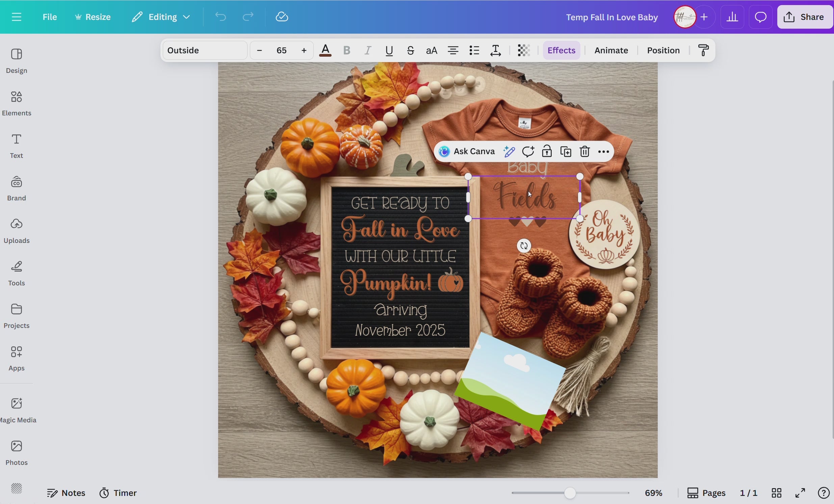The image size is (834, 504).
Task: Expand the Pages panel
Action: tap(707, 493)
